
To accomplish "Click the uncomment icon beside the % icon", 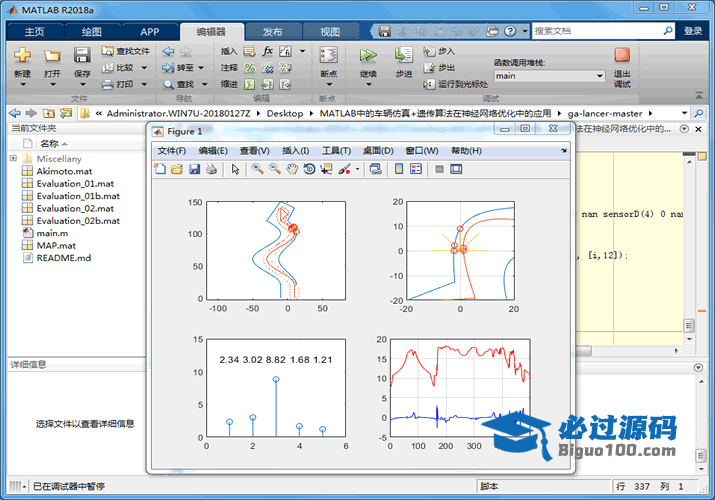I will tap(267, 68).
